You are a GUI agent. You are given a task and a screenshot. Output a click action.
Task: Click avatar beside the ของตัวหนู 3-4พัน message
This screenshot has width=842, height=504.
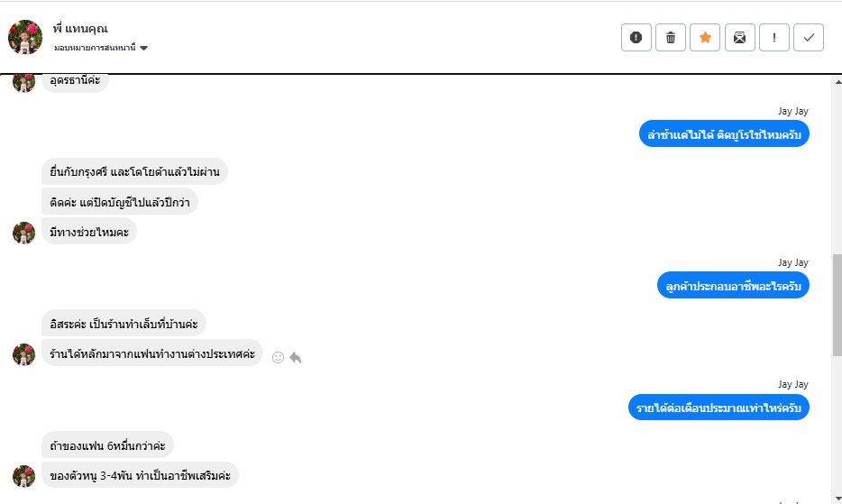[23, 476]
